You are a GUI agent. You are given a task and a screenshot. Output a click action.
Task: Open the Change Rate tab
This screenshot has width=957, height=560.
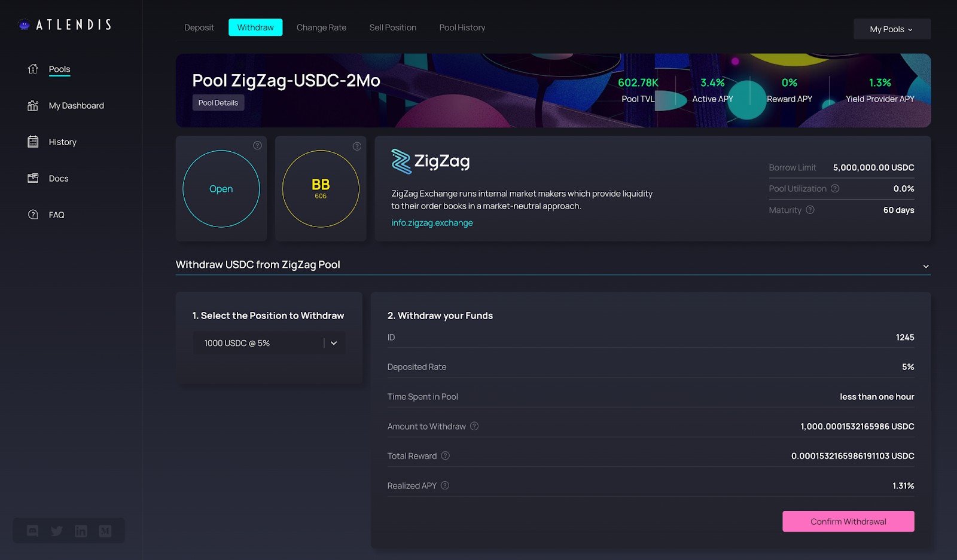click(321, 27)
